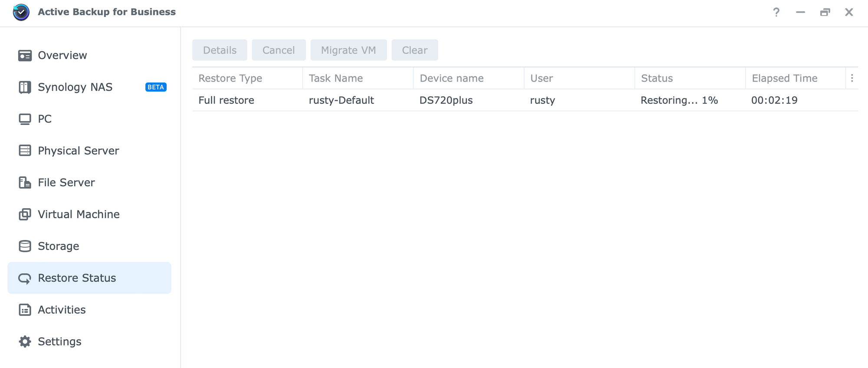The image size is (868, 368).
Task: Click the Settings gear icon
Action: pos(25,342)
